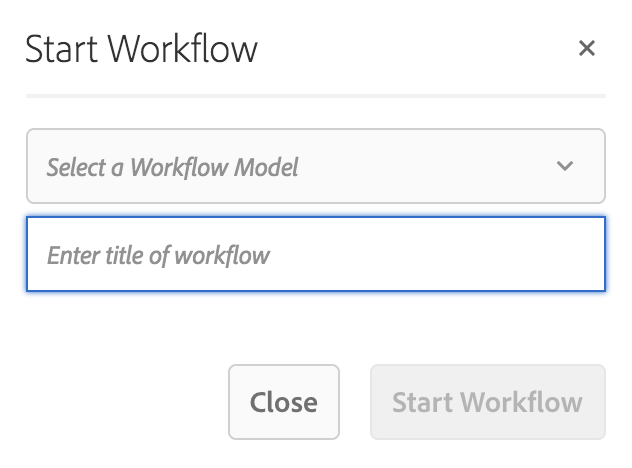
Task: Submit with the greyed Start Workflow button
Action: pyautogui.click(x=487, y=402)
